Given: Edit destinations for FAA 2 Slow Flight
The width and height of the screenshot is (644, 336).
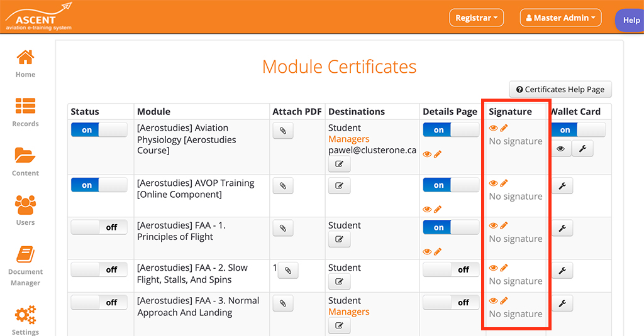Looking at the screenshot, I should (x=339, y=281).
